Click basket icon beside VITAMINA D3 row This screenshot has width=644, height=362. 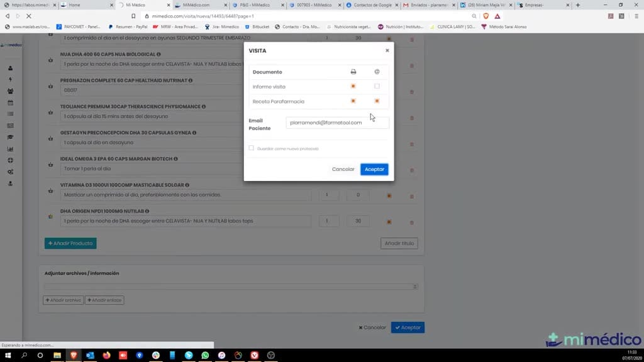50,191
